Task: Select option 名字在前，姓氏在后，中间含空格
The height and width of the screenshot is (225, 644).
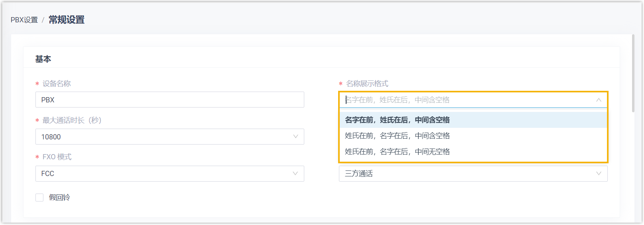Action: 397,120
